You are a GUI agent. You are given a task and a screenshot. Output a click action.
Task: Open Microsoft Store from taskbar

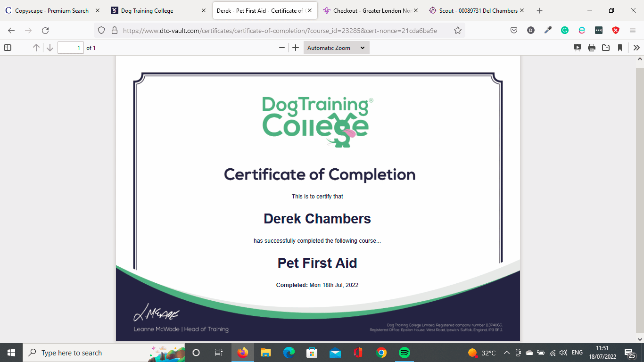[x=312, y=353]
